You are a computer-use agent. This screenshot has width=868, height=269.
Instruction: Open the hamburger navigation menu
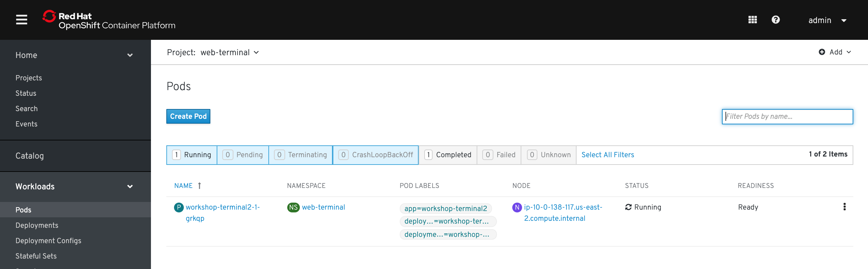(x=22, y=20)
